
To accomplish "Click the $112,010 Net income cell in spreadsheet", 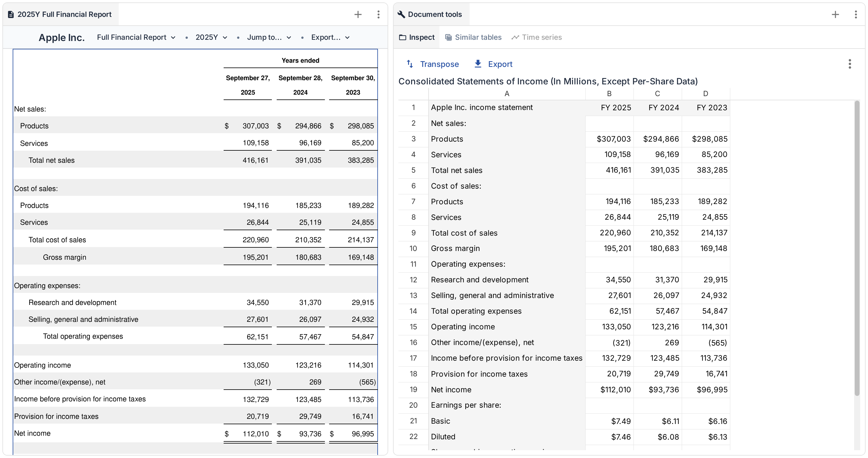I will [x=609, y=390].
